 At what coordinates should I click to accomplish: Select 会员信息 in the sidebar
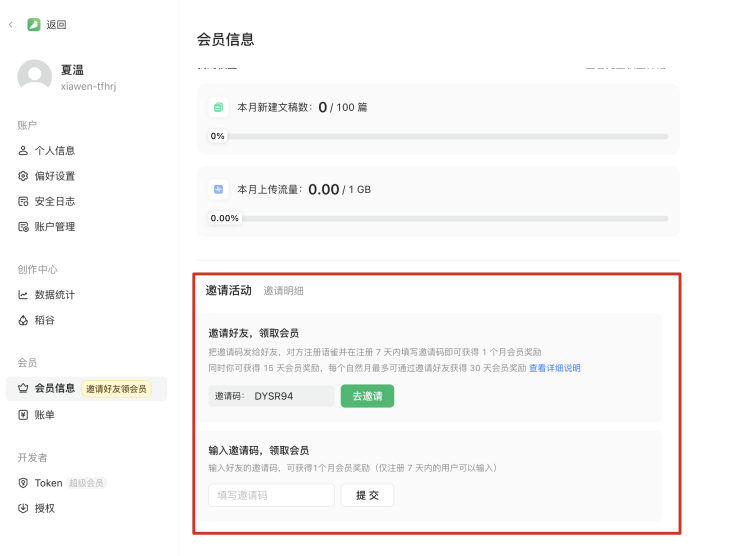(x=54, y=388)
